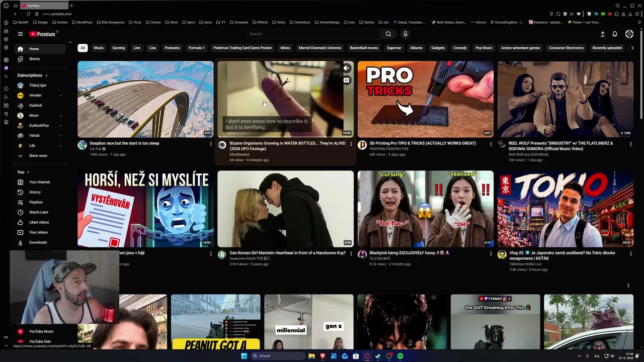
Task: Select the Formula 1 category chip
Action: click(196, 48)
